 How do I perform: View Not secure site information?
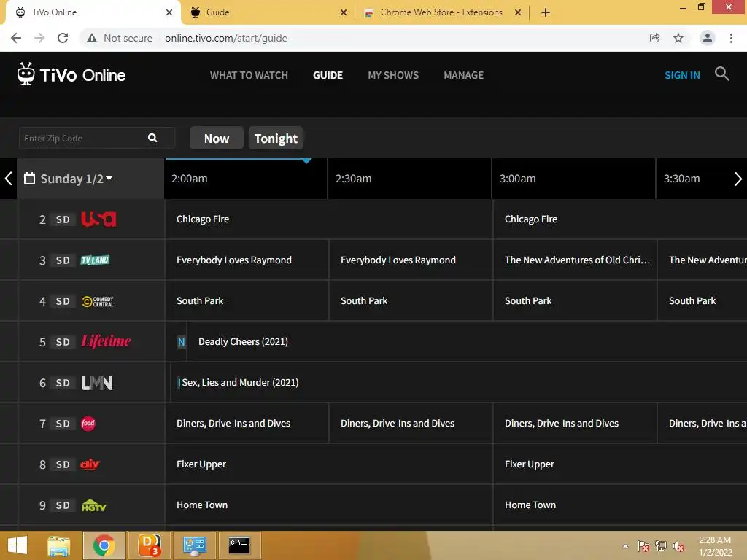click(119, 38)
